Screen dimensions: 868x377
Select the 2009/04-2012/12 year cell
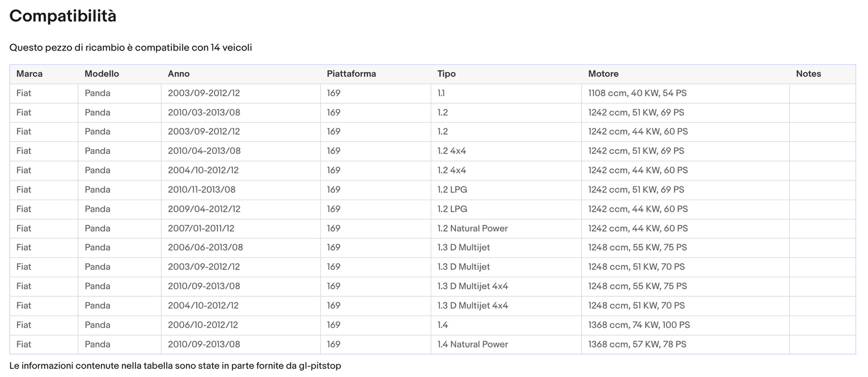click(x=204, y=209)
